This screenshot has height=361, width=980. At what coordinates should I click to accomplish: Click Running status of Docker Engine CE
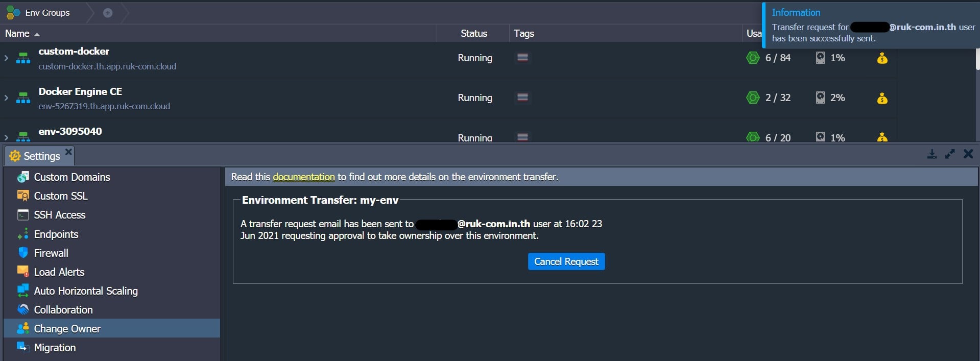coord(475,98)
